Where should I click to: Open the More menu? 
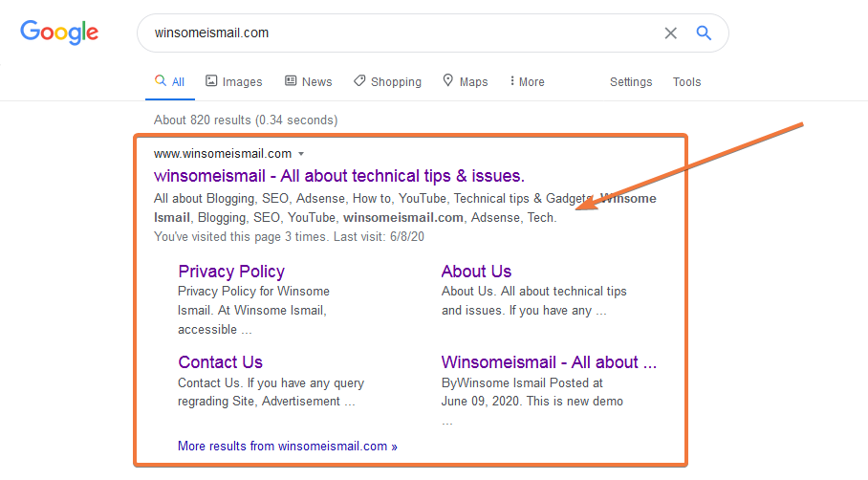coord(527,82)
